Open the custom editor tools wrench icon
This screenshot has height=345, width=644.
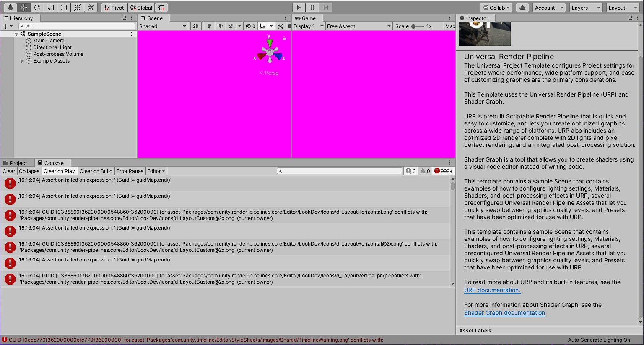tap(91, 7)
